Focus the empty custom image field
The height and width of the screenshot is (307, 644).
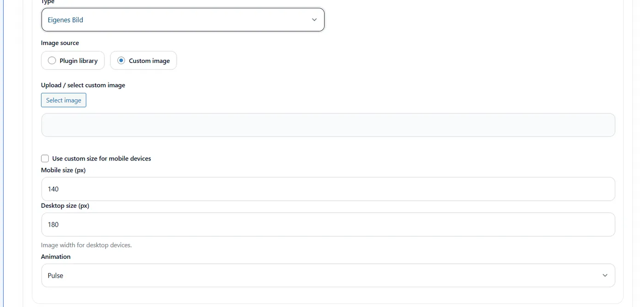[328, 125]
